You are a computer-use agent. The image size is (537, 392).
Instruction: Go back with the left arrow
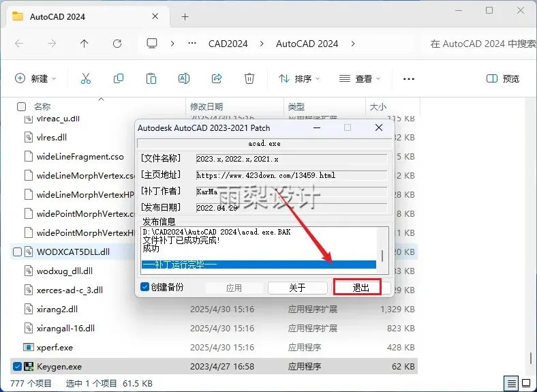pyautogui.click(x=19, y=44)
